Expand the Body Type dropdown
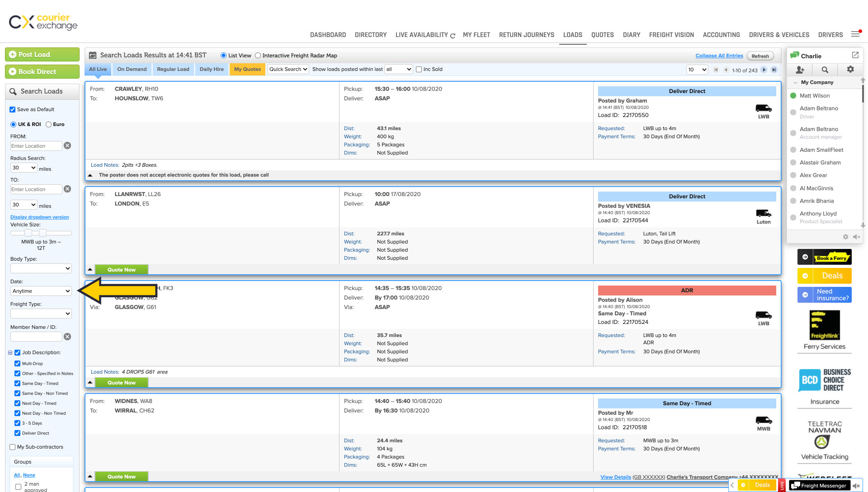 (41, 268)
